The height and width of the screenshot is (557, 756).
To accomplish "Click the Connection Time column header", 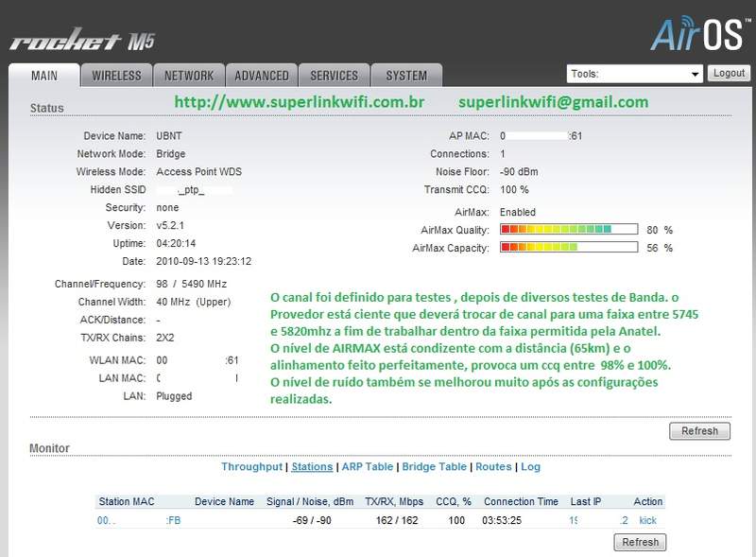I will point(521,501).
